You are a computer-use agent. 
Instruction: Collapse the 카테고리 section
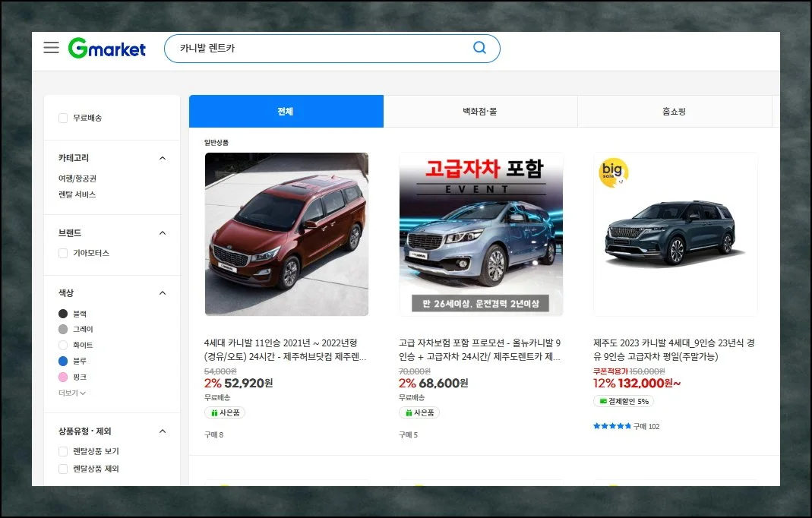[x=162, y=158]
